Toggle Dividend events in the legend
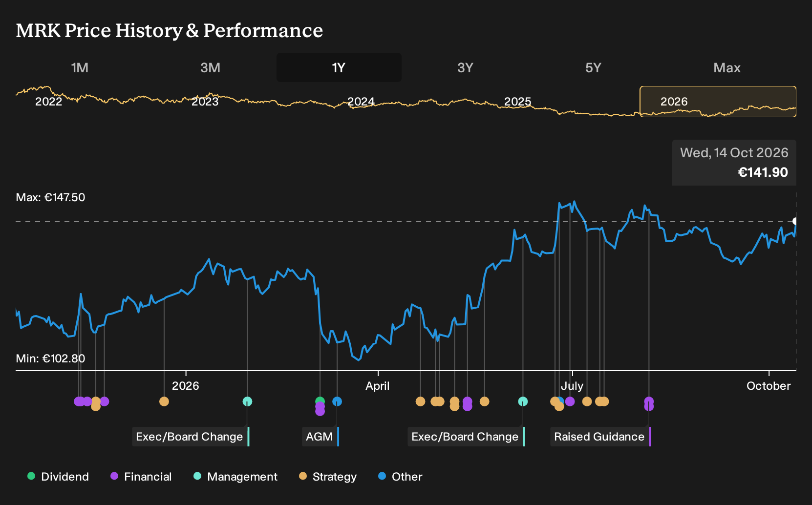The width and height of the screenshot is (812, 505). 58,477
